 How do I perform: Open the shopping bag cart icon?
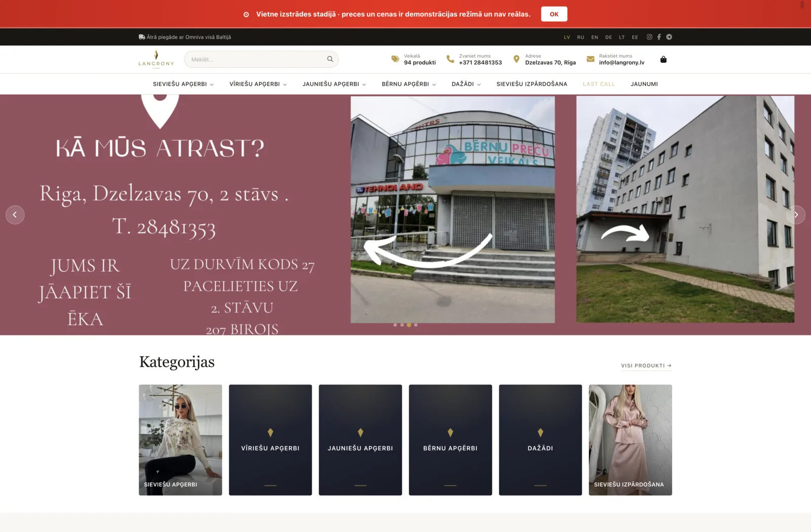(663, 59)
